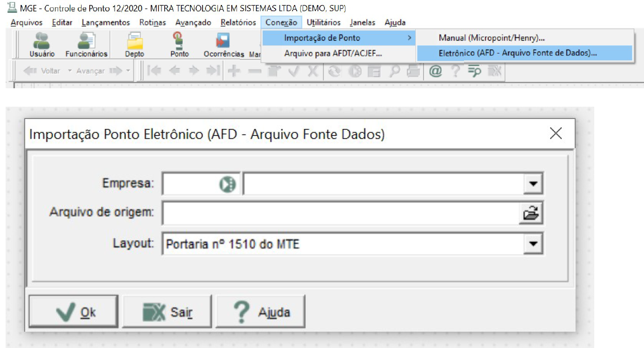This screenshot has height=348, width=644.
Task: Click the Conexão menu
Action: click(x=281, y=22)
